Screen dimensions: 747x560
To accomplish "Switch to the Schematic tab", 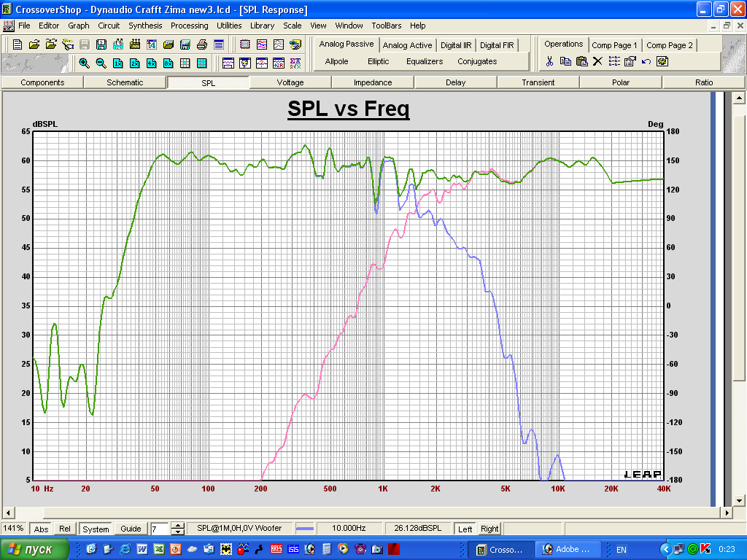I will click(125, 82).
